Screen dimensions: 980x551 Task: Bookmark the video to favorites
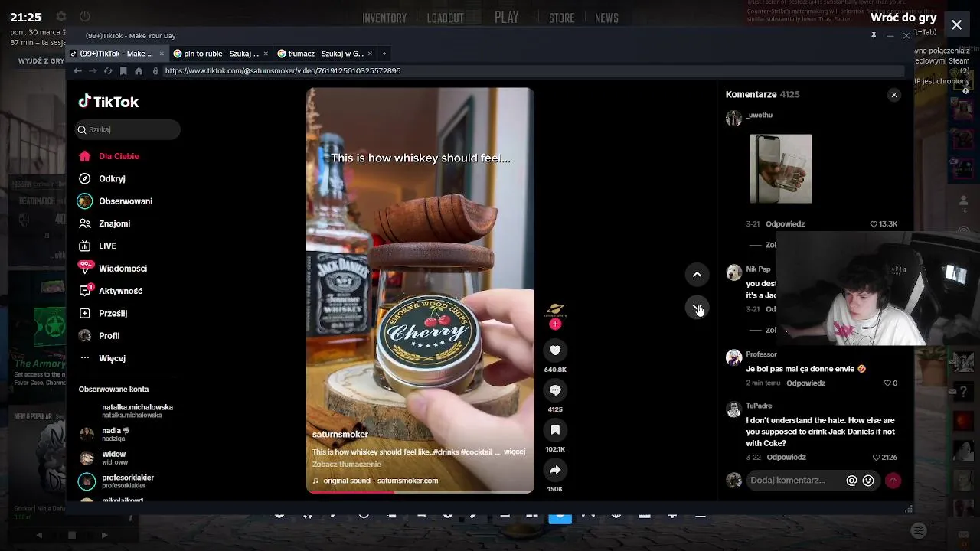click(x=555, y=430)
